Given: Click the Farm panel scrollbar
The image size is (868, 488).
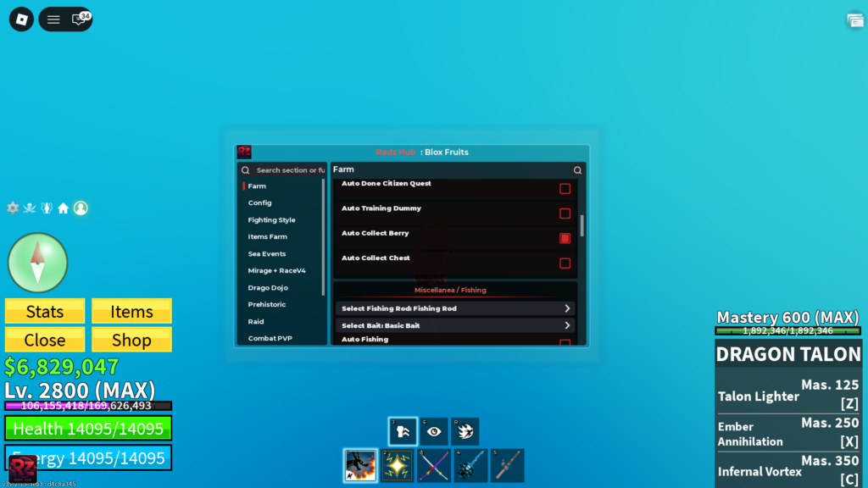Looking at the screenshot, I should (581, 225).
